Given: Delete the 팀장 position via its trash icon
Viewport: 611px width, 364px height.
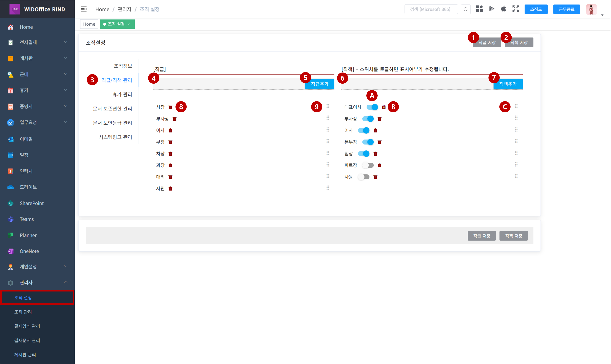Looking at the screenshot, I should point(375,154).
